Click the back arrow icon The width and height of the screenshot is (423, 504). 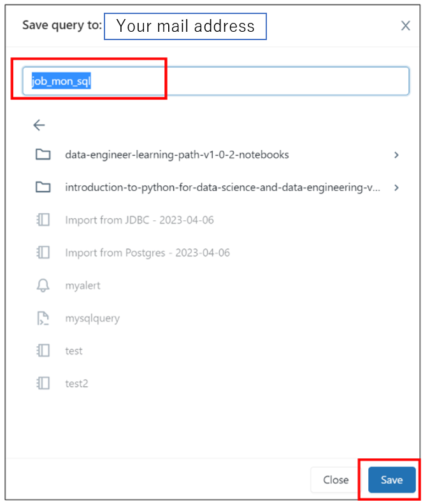[39, 125]
